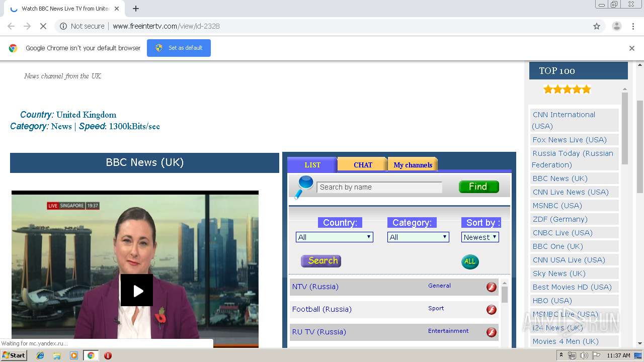The height and width of the screenshot is (362, 644).
Task: Open the Sort by Newest dropdown
Action: (480, 237)
